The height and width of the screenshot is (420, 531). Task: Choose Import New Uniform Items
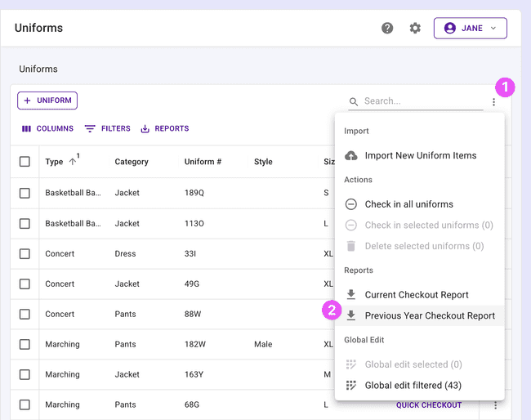(x=421, y=155)
